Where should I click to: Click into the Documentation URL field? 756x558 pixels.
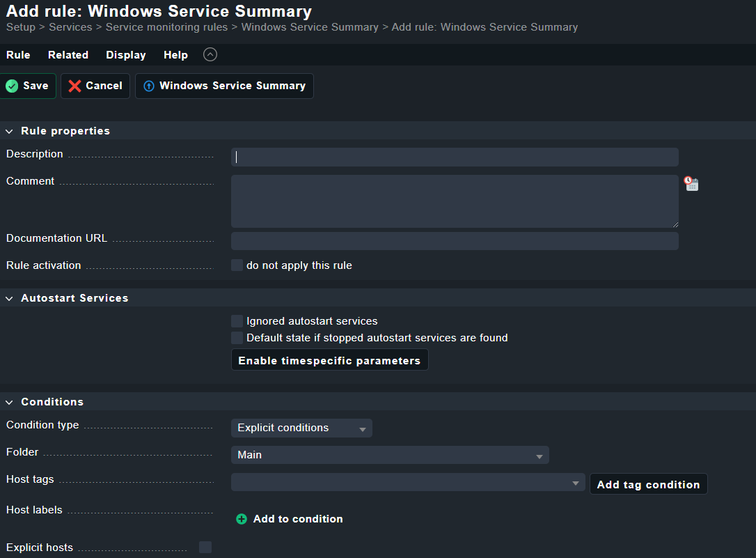tap(455, 241)
